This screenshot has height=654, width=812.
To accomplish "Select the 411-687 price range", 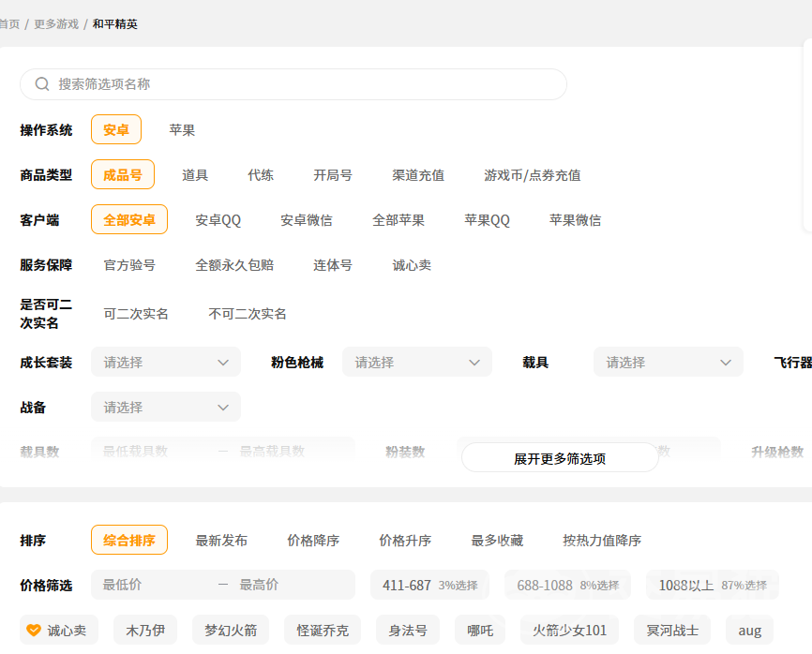I will coord(429,586).
